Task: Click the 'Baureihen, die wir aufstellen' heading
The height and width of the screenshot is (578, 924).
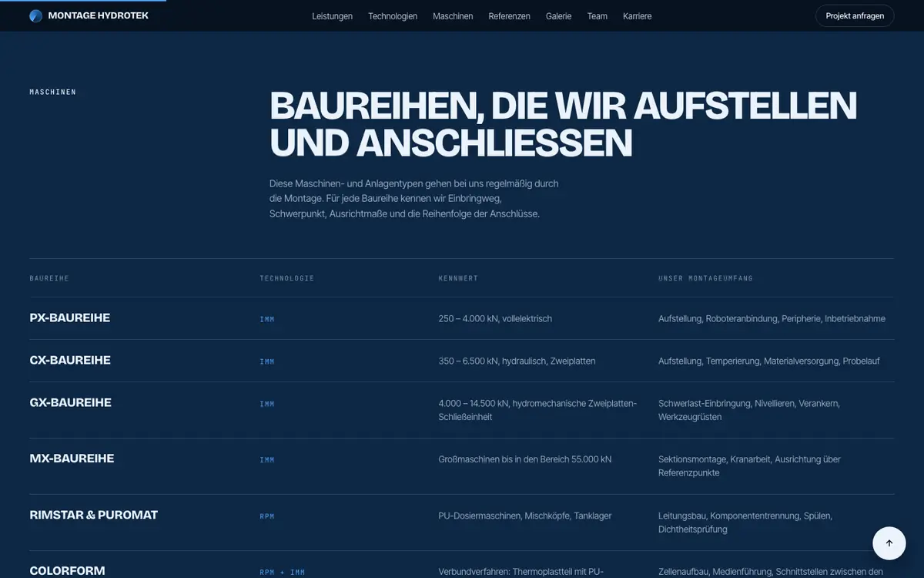Action: coord(563,124)
